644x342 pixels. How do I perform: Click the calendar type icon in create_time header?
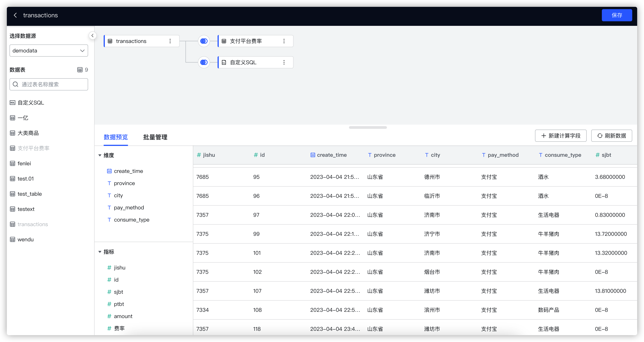313,155
